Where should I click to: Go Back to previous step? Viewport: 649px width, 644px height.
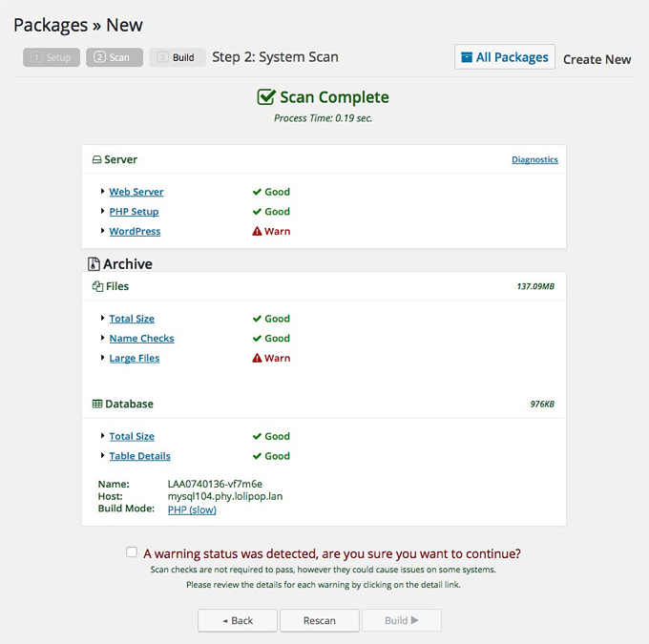(x=238, y=620)
